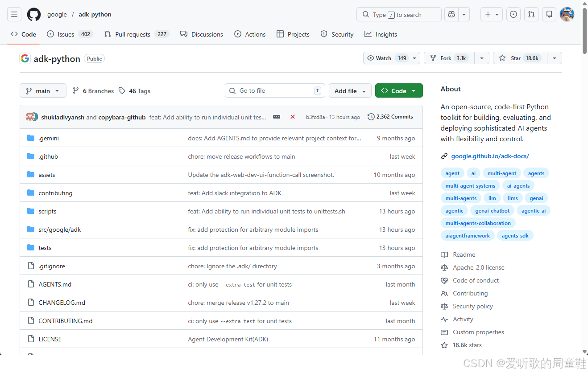Click the .gitignore file icon
588x373 pixels.
[31, 266]
